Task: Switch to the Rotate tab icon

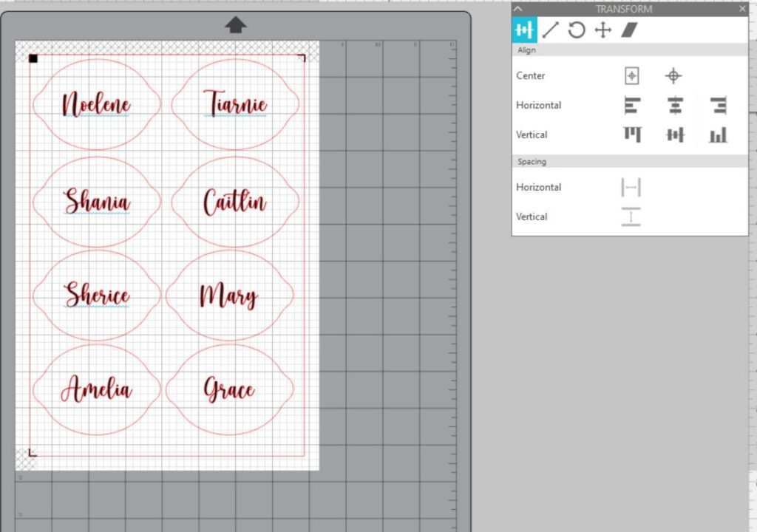Action: 577,30
